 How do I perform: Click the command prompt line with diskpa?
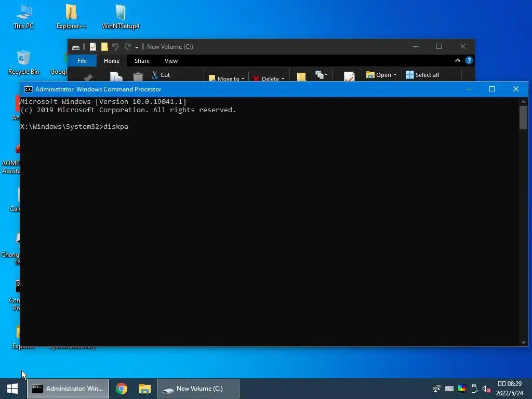[x=74, y=127]
